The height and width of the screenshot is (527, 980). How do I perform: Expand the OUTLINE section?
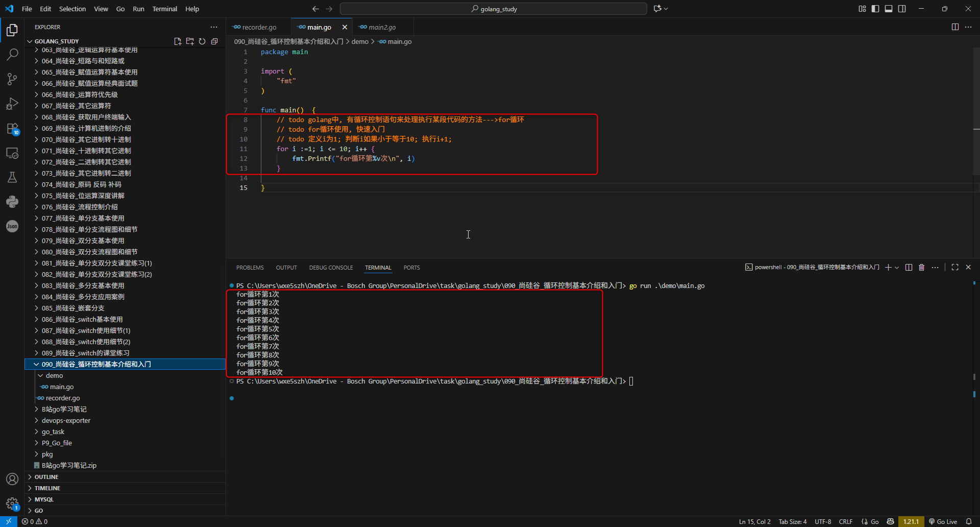(x=126, y=477)
